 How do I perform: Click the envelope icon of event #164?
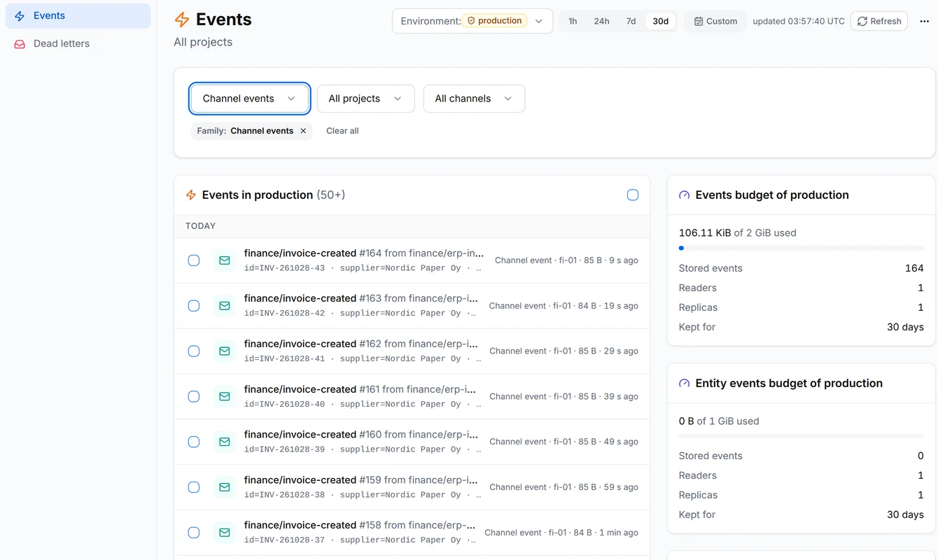click(x=225, y=260)
